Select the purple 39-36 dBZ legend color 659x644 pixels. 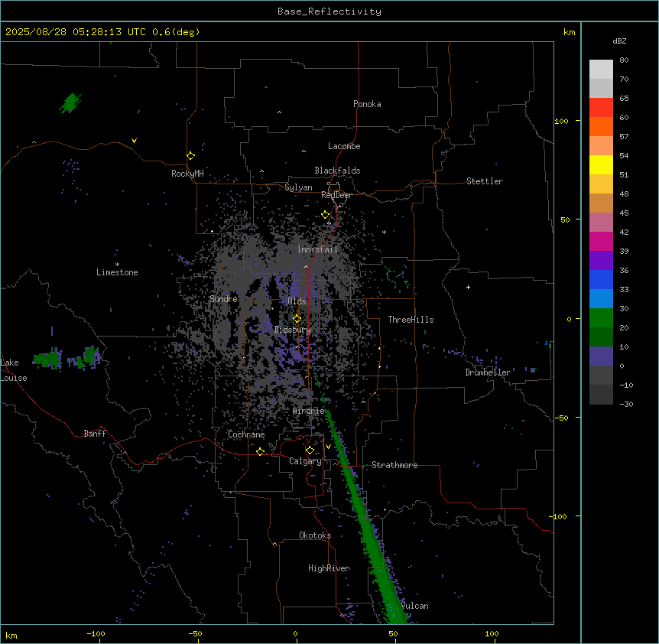(601, 261)
